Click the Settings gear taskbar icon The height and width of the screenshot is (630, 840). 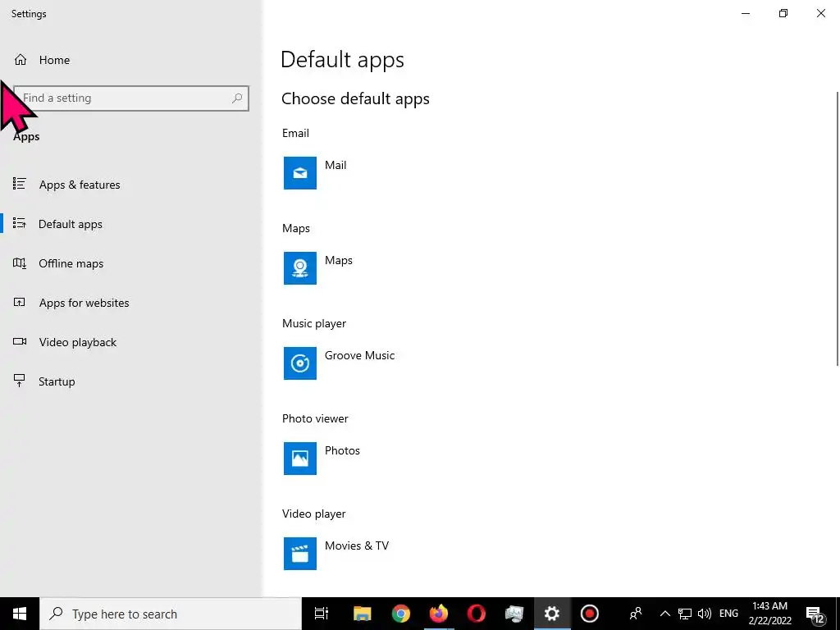click(552, 614)
